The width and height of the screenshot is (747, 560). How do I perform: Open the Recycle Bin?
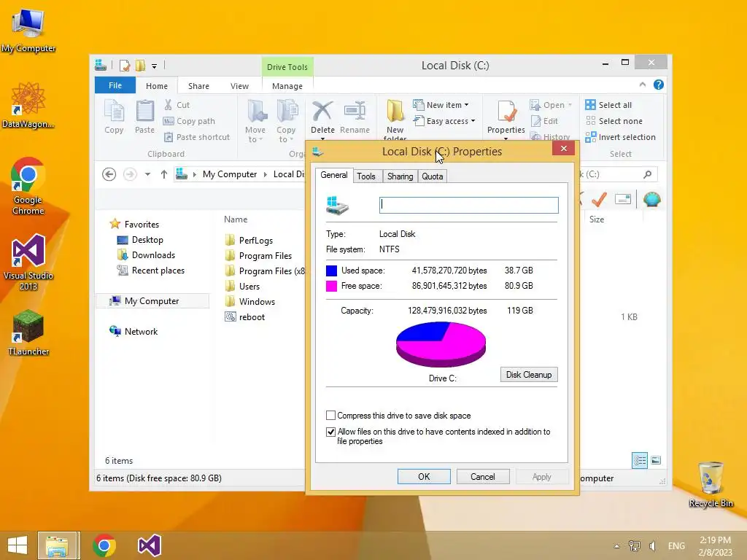click(711, 484)
